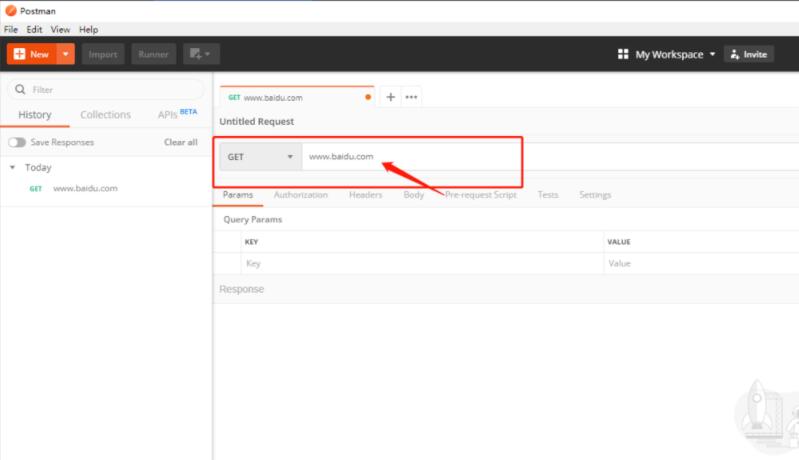This screenshot has width=799, height=460.
Task: Open the new window dropdown icon
Action: pyautogui.click(x=201, y=54)
